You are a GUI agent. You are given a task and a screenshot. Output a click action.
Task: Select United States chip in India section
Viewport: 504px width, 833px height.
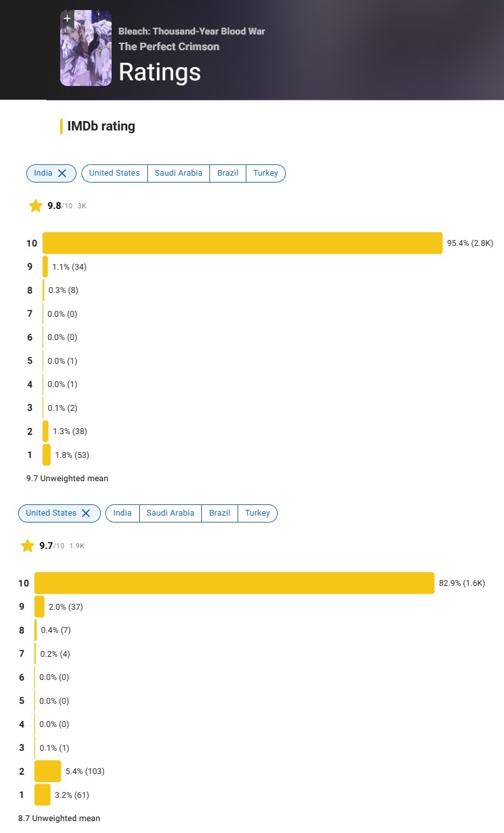tap(115, 173)
